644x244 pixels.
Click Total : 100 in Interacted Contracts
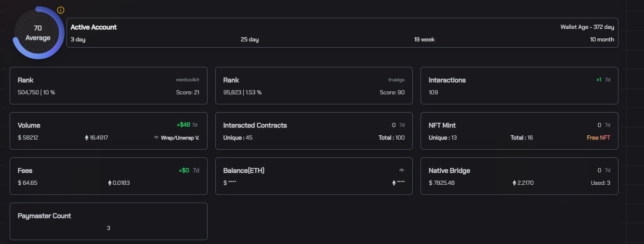pos(392,138)
